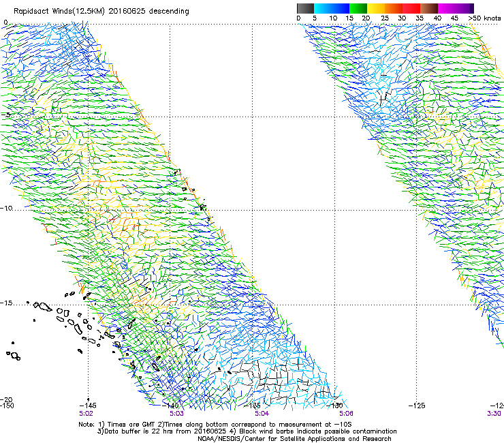Click the '15' legend scale number
The height and width of the screenshot is (443, 504).
coord(349,18)
